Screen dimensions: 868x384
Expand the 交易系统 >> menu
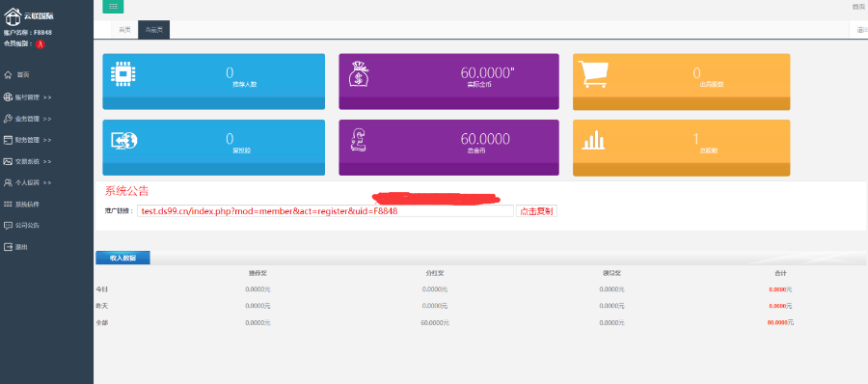tap(33, 161)
